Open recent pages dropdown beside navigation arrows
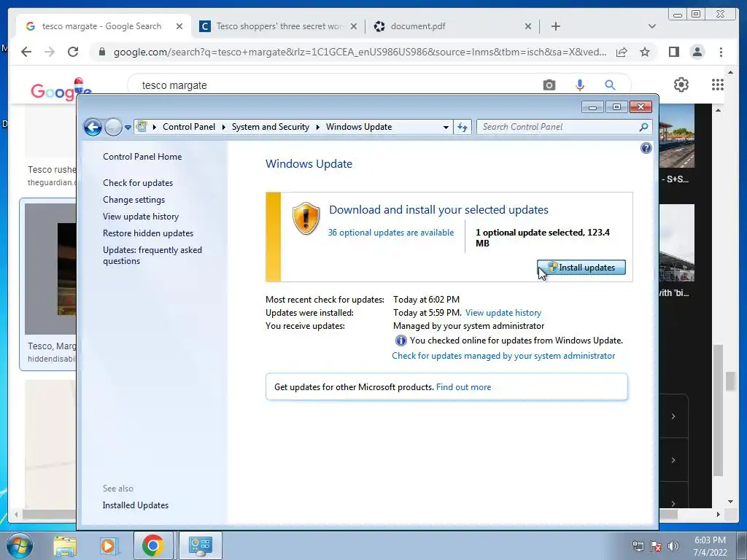Viewport: 747px width, 560px height. 128,127
